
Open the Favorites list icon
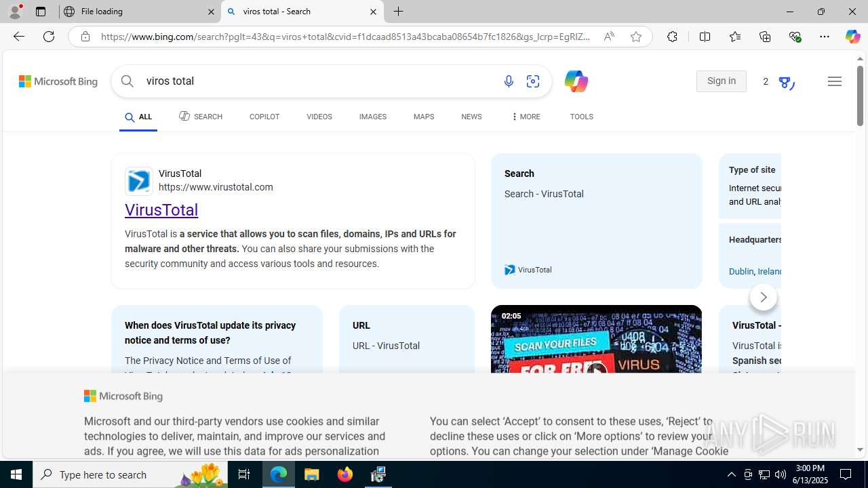coord(735,37)
